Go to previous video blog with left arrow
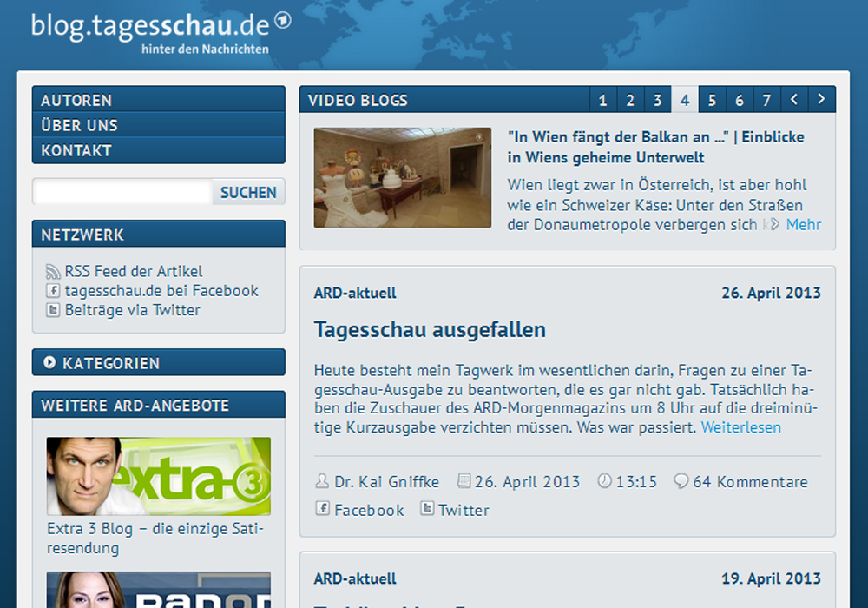The image size is (868, 608). tap(794, 99)
